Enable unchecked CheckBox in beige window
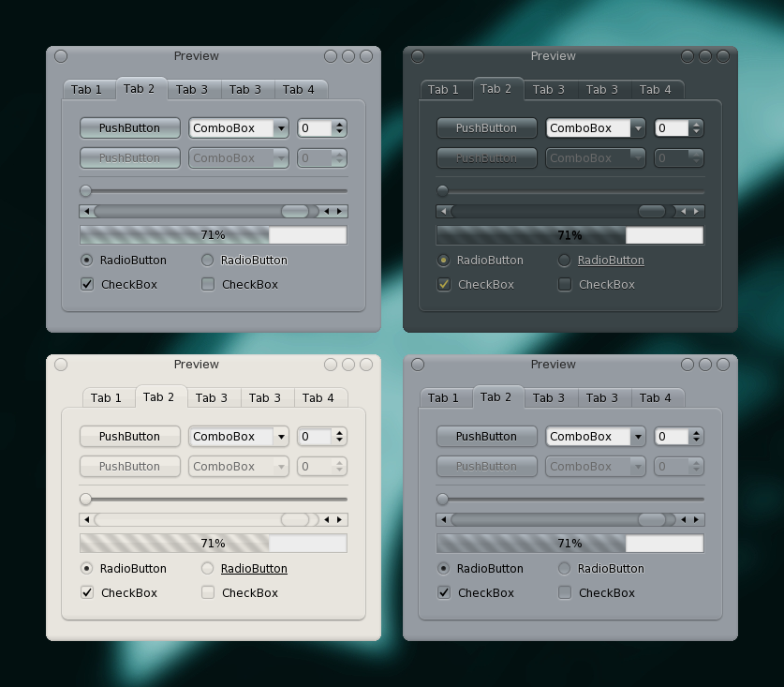Viewport: 784px width, 687px height. point(208,593)
